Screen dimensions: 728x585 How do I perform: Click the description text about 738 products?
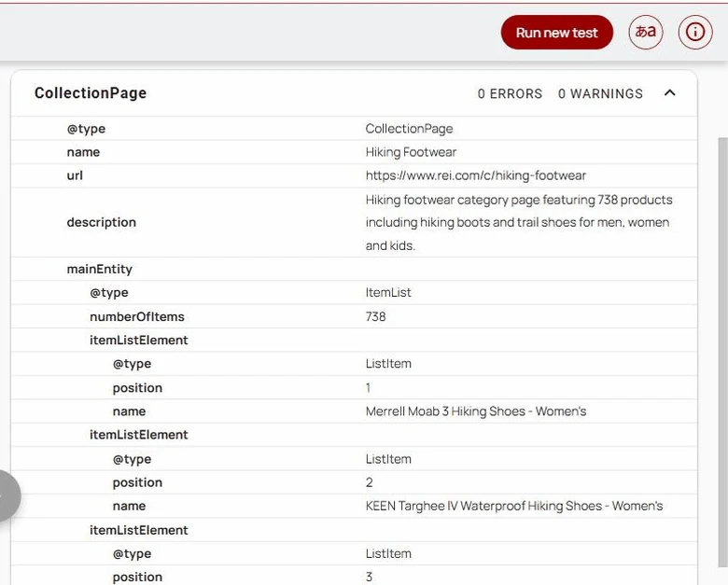pyautogui.click(x=519, y=222)
